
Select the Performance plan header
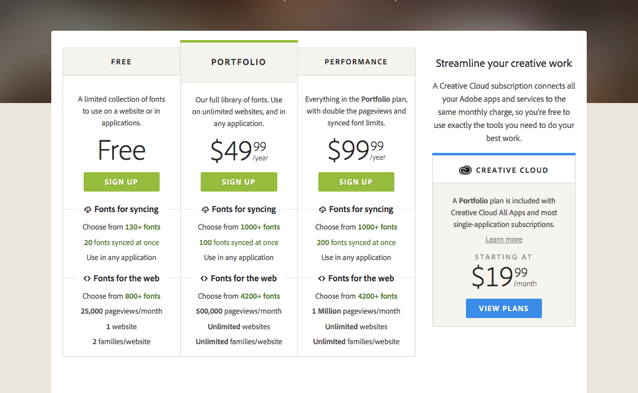356,62
